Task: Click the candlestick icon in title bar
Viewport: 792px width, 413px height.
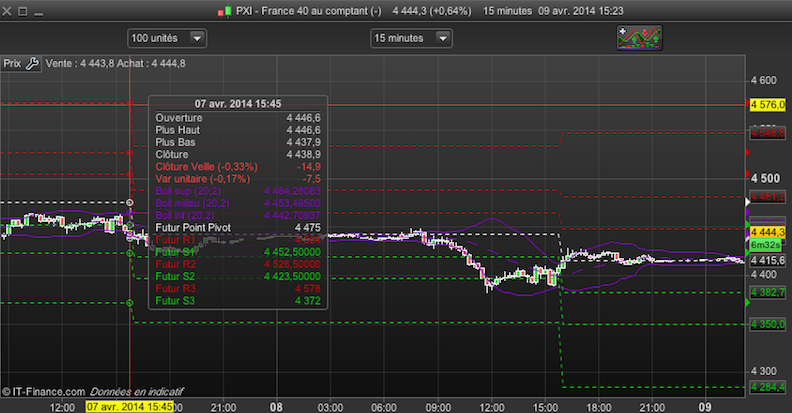Action: [x=225, y=11]
